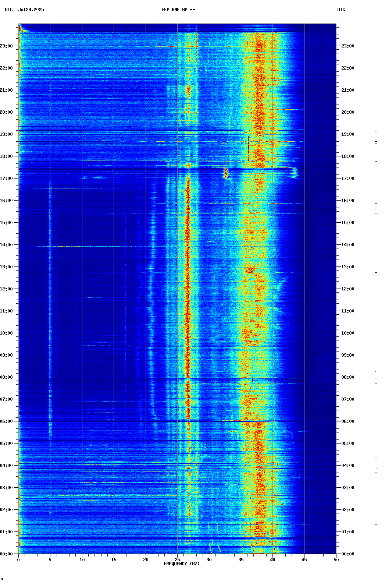Click the 07:00 label on the left axis
Viewport: 392px width, 583px height.
click(x=6, y=399)
